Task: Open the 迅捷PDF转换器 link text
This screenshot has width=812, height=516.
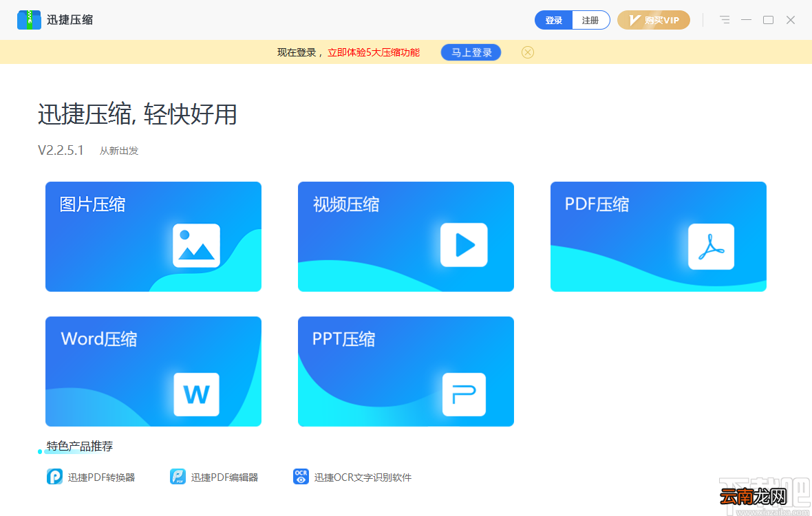Action: coord(102,477)
